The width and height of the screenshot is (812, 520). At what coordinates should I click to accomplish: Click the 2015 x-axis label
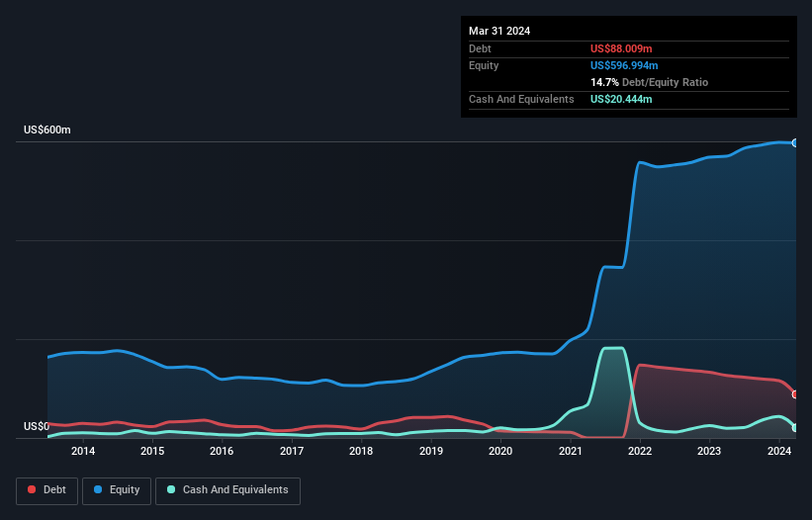click(152, 451)
